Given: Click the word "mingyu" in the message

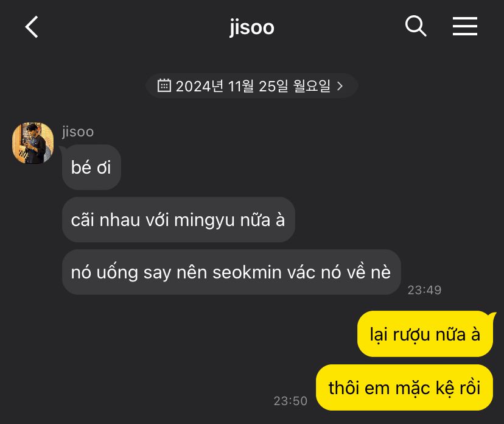Looking at the screenshot, I should click(x=205, y=221).
